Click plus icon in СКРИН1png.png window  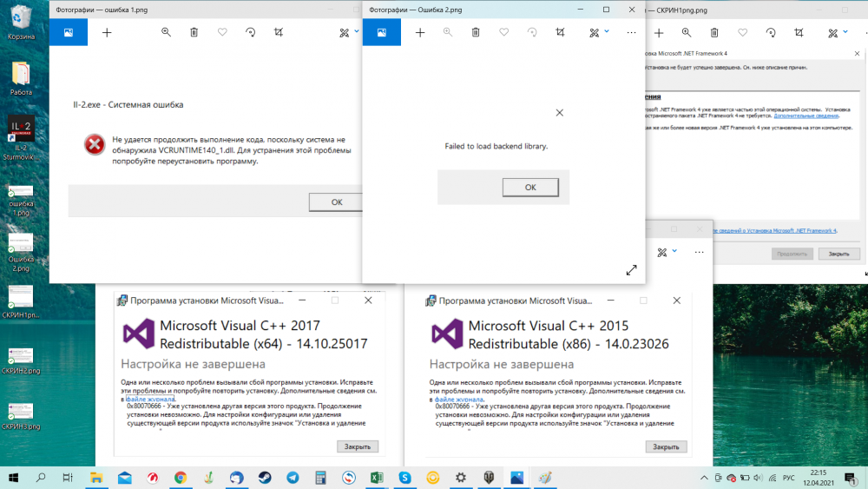pyautogui.click(x=659, y=33)
